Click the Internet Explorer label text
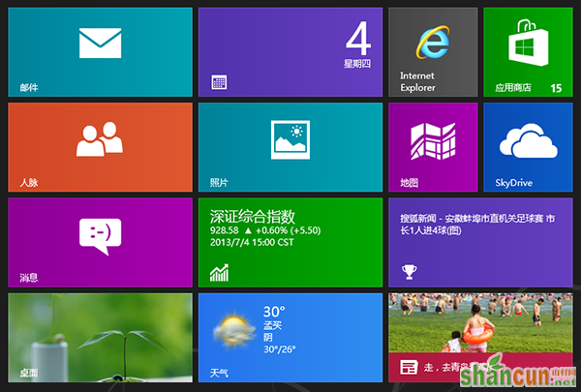This screenshot has width=581, height=392. [417, 81]
